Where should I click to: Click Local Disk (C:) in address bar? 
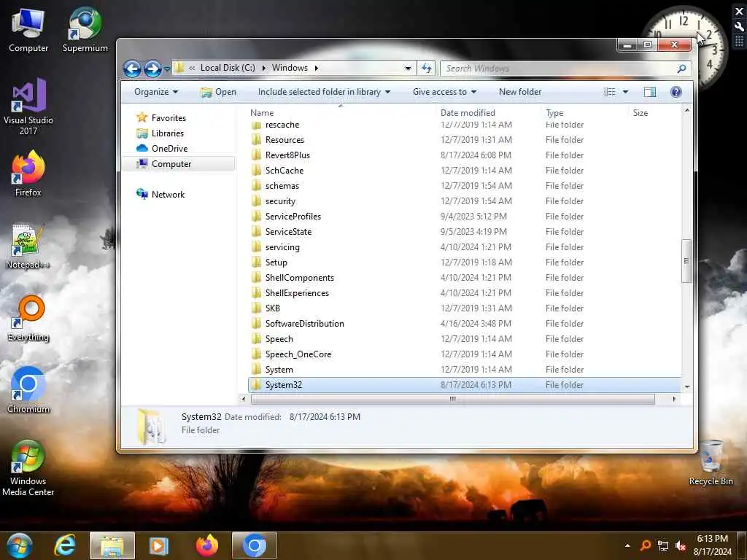pos(228,68)
